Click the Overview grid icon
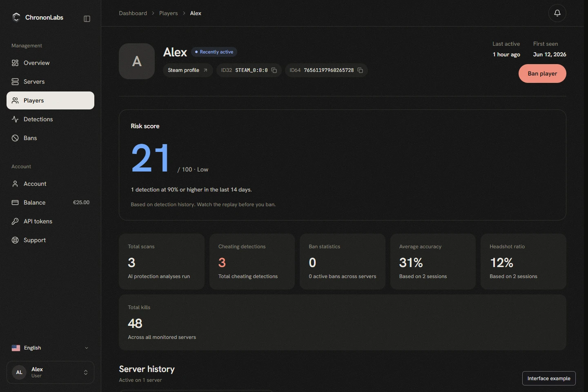Viewport: 588px width, 392px height. [x=15, y=63]
